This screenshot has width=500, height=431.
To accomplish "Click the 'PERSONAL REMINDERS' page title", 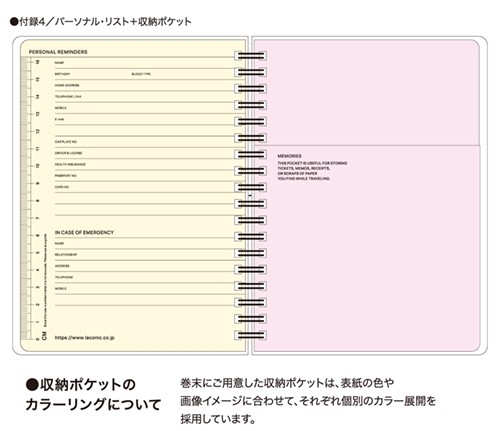I will click(x=58, y=52).
